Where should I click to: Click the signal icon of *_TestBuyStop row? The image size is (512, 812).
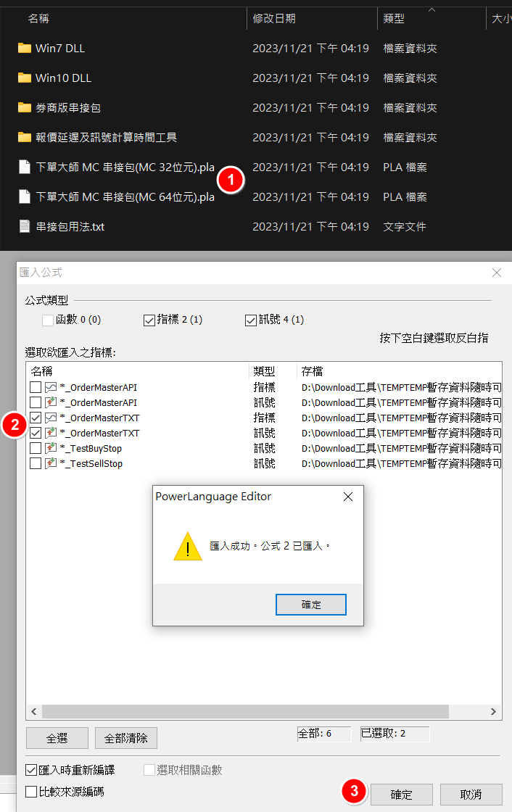pos(51,448)
